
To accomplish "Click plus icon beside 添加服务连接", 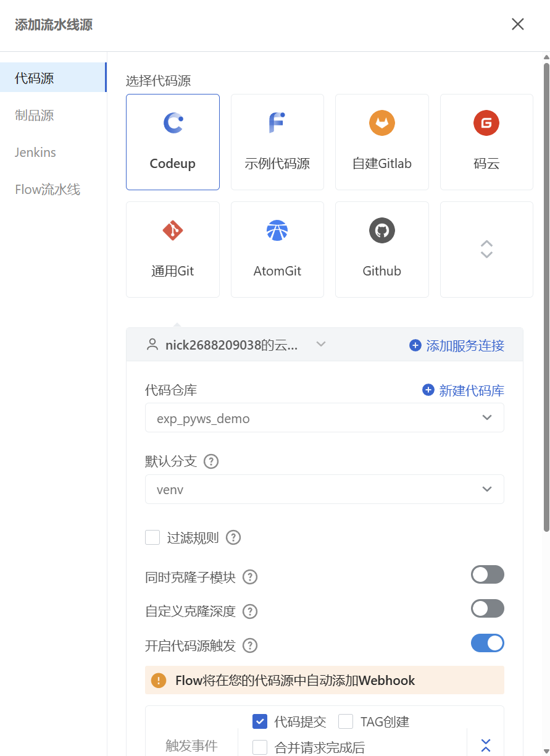I will click(415, 345).
